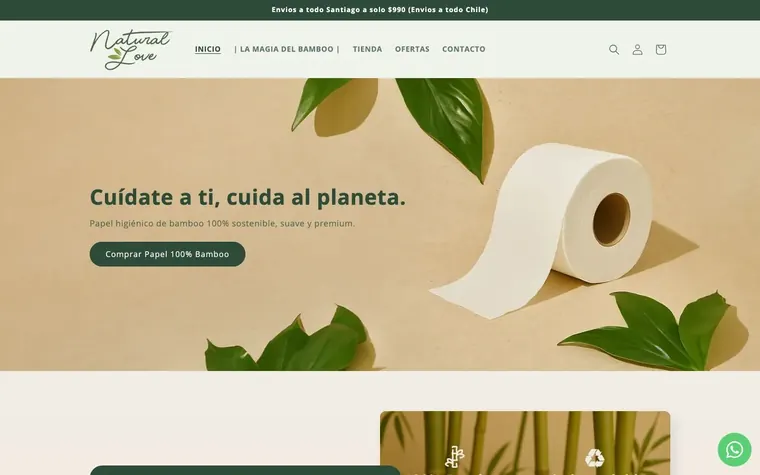Click the bamboo stalk icon
760x475 pixels.
pyautogui.click(x=455, y=457)
